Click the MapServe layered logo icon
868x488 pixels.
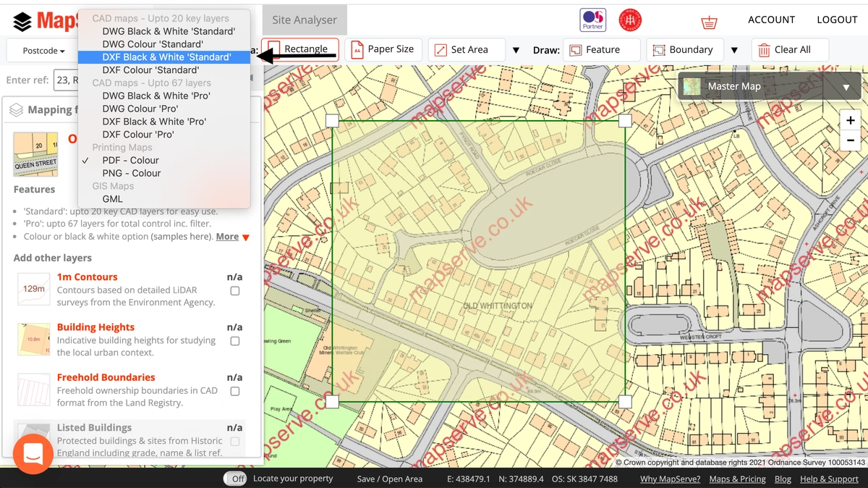click(x=22, y=22)
